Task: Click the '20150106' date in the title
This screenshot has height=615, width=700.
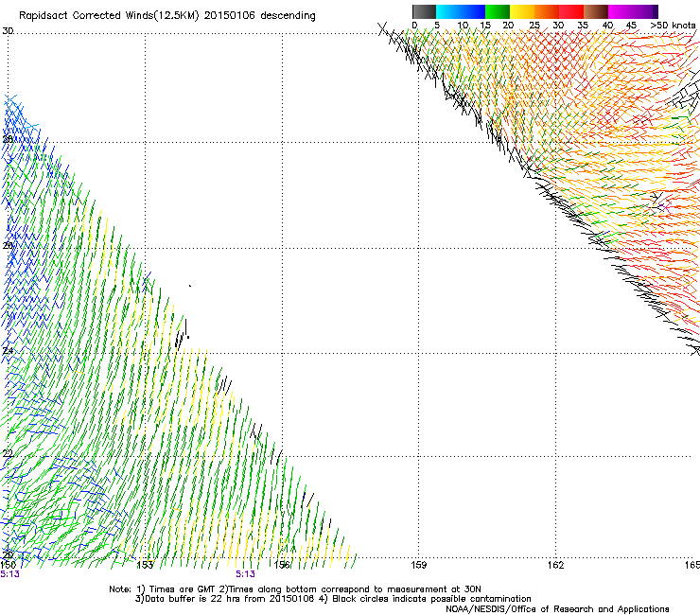Action: [x=230, y=16]
